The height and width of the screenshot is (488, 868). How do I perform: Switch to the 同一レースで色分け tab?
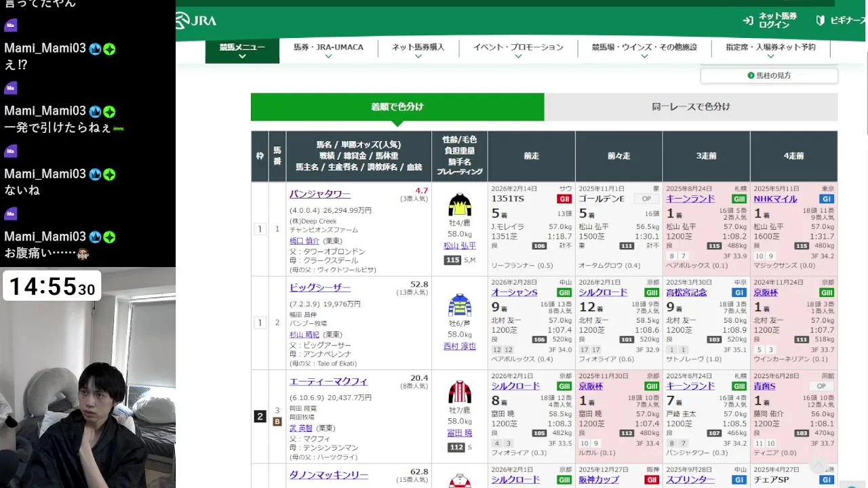click(x=691, y=106)
